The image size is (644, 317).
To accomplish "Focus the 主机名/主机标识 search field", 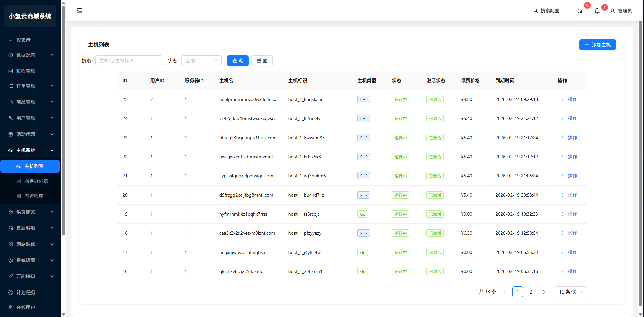I will tap(129, 61).
